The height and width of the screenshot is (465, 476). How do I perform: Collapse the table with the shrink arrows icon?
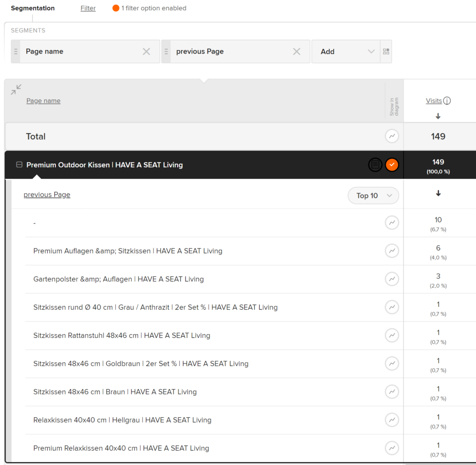coord(16,89)
